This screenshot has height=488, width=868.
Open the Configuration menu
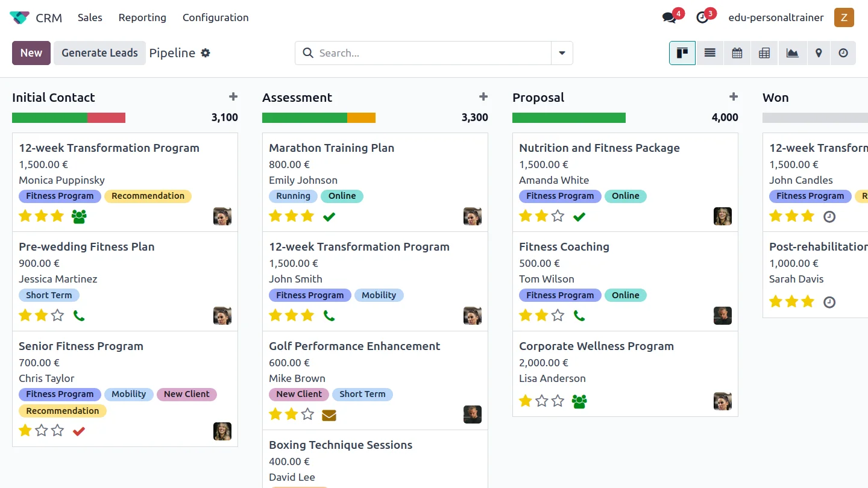pyautogui.click(x=215, y=17)
